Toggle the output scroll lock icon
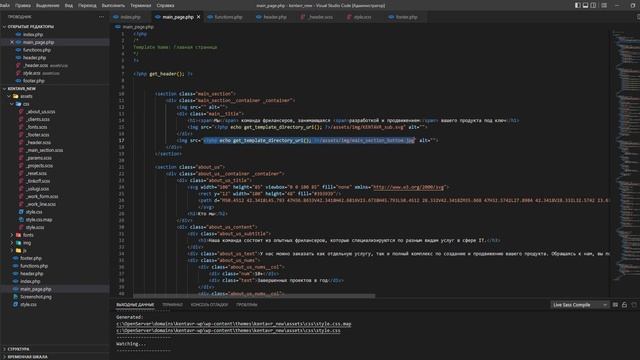The width and height of the screenshot is (640, 360). 624,305
